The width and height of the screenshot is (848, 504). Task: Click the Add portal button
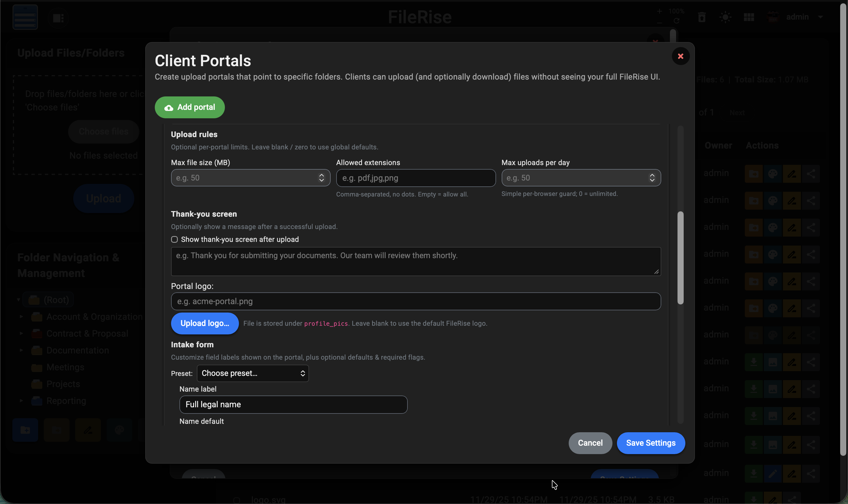(x=189, y=107)
